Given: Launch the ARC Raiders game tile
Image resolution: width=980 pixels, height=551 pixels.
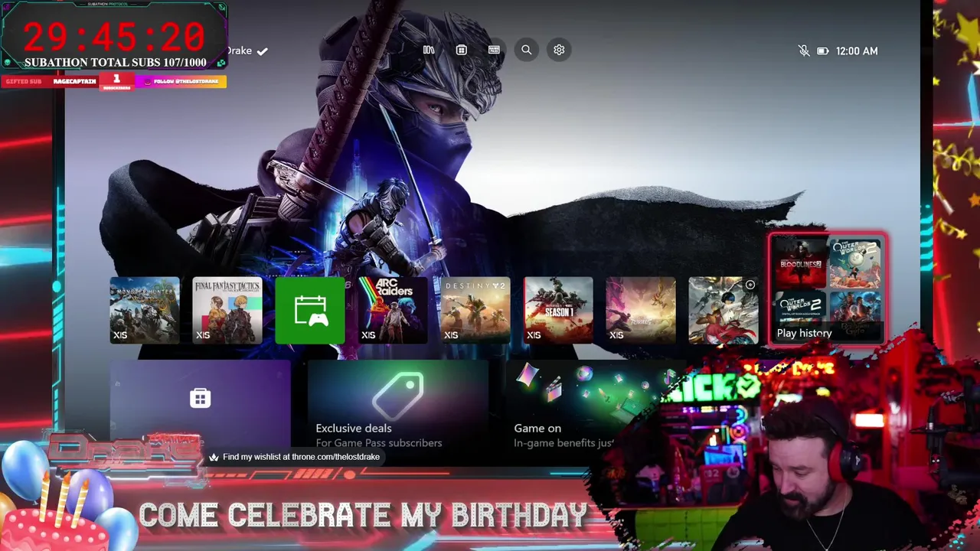Looking at the screenshot, I should coord(393,311).
